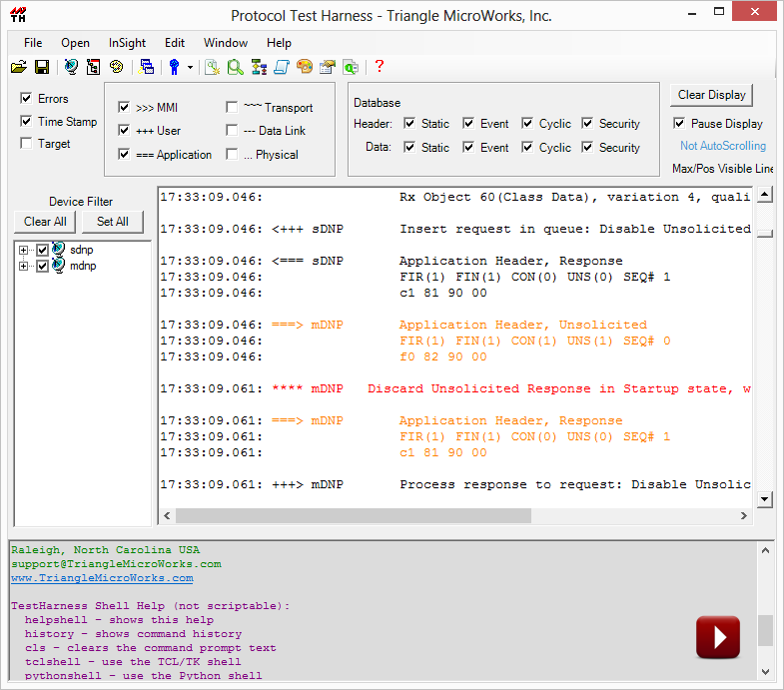Click the blue scroll script toolbar icon
This screenshot has height=690, width=784.
click(282, 67)
